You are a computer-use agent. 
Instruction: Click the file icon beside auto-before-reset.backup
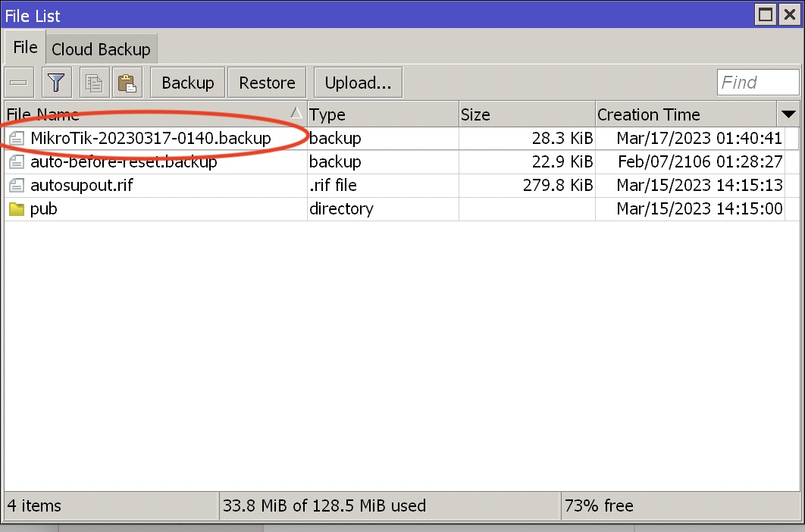pyautogui.click(x=17, y=161)
